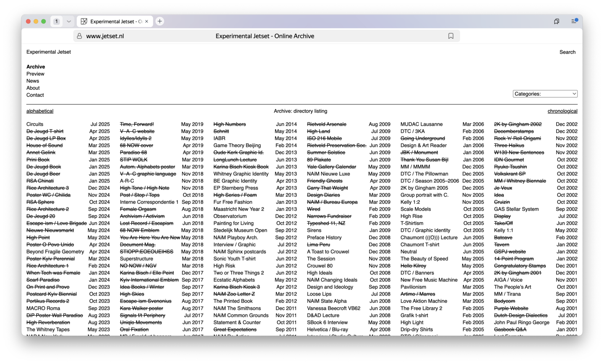View The Whitney Tapes entry
This screenshot has width=604, height=364.
pyautogui.click(x=48, y=330)
